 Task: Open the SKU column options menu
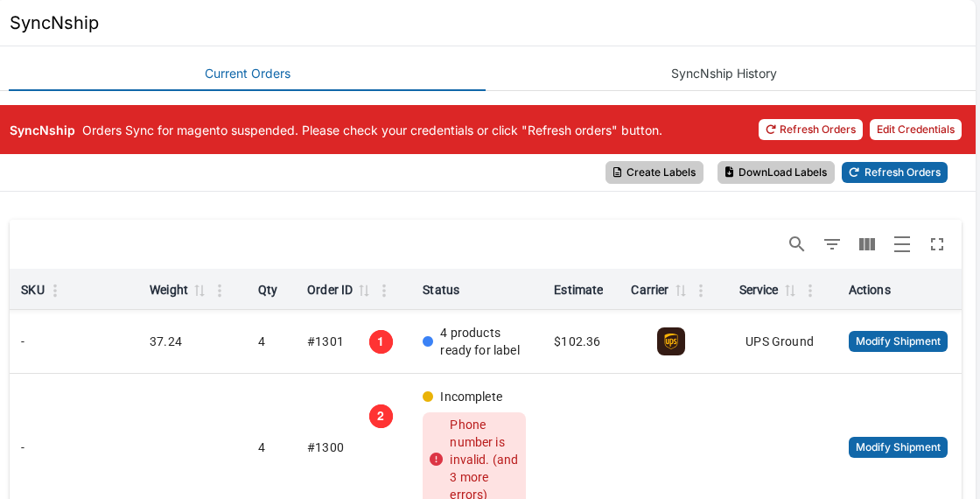pos(55,290)
